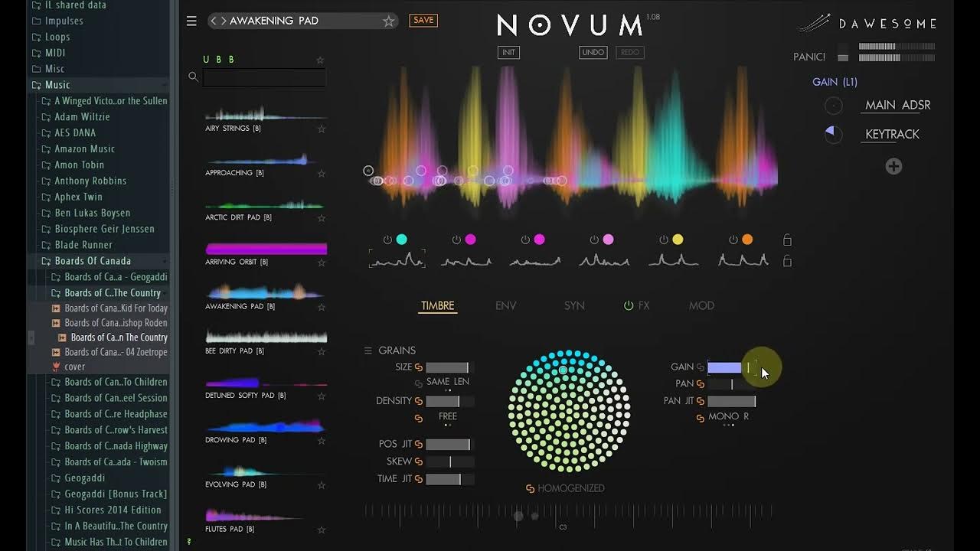Open the Novum hamburger menu
This screenshot has width=980, height=551.
(191, 21)
